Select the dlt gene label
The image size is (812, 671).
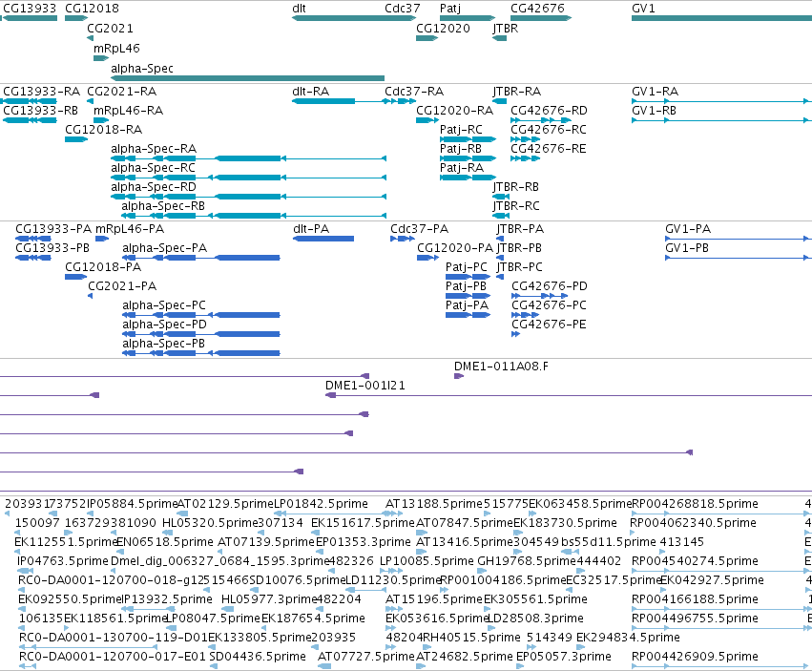pos(299,9)
